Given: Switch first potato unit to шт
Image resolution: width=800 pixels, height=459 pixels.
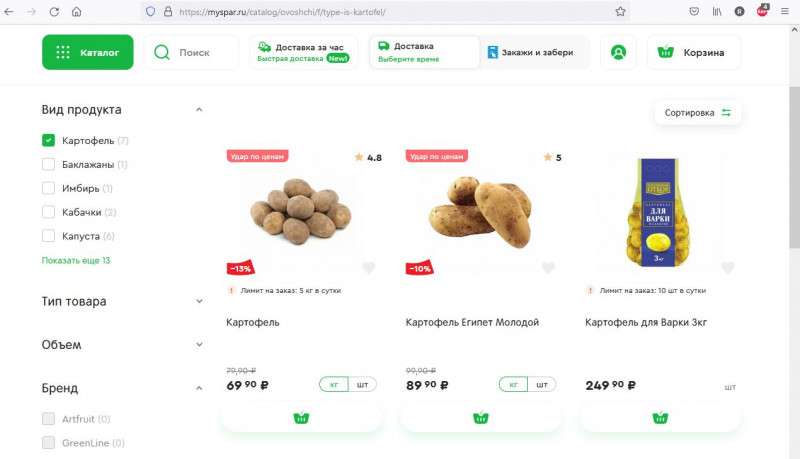Looking at the screenshot, I should [362, 385].
